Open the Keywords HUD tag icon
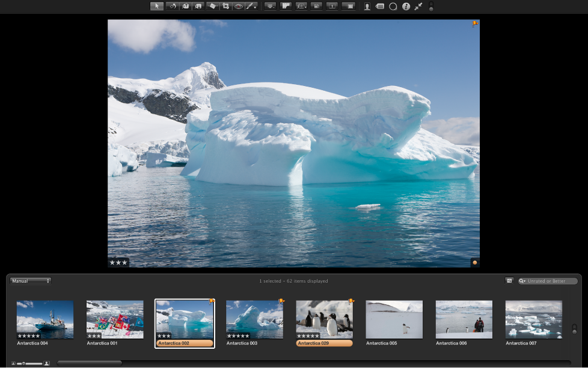This screenshot has width=588, height=368. [x=380, y=7]
